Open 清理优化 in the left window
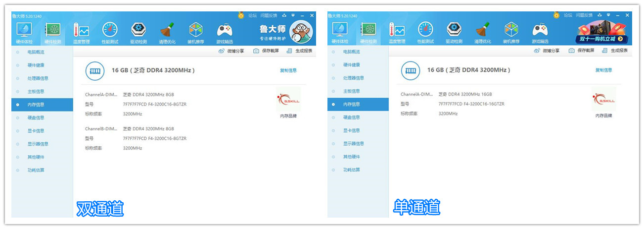644x229 pixels. (167, 33)
